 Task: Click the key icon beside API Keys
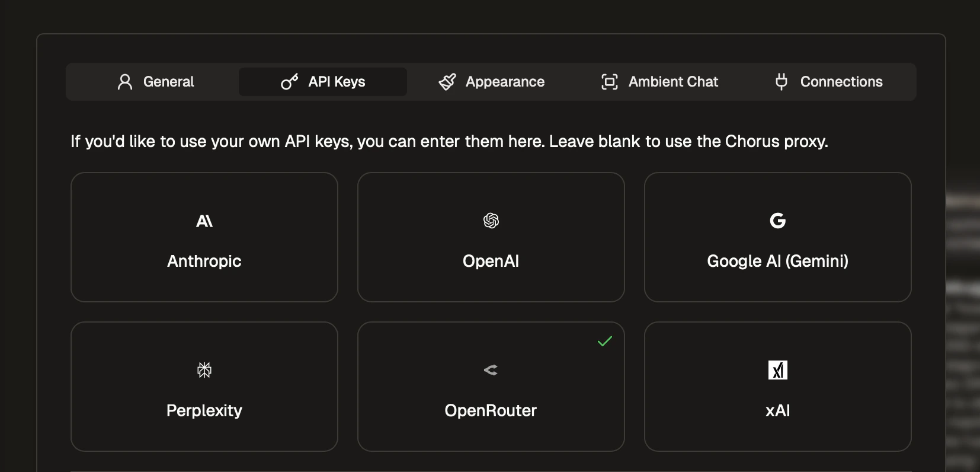(289, 82)
